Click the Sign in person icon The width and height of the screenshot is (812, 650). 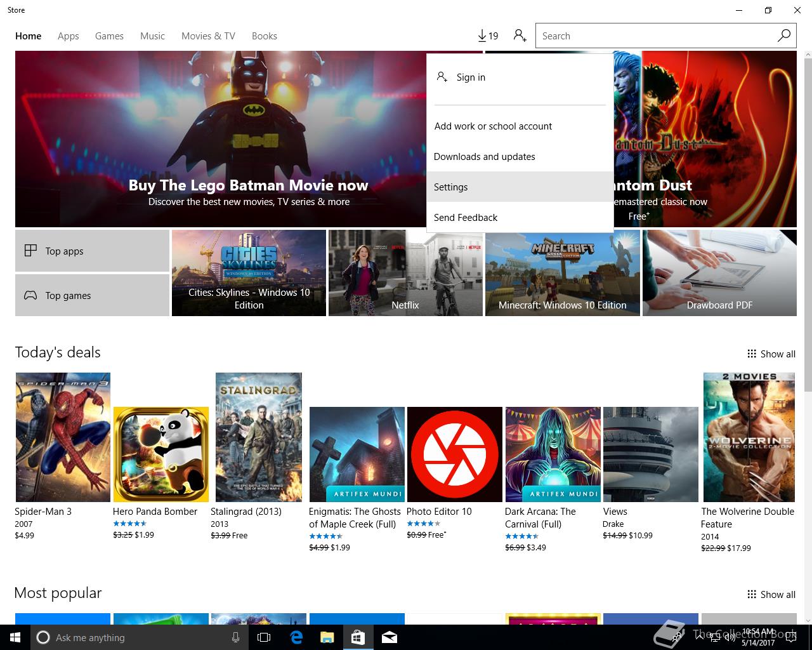[x=442, y=77]
